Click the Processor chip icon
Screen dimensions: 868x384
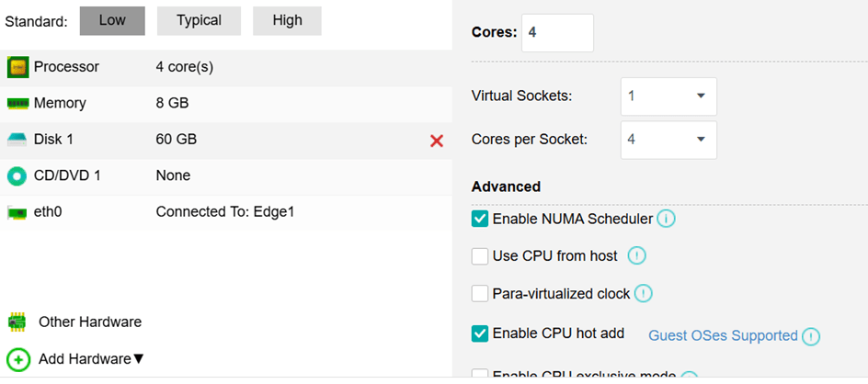coord(17,67)
